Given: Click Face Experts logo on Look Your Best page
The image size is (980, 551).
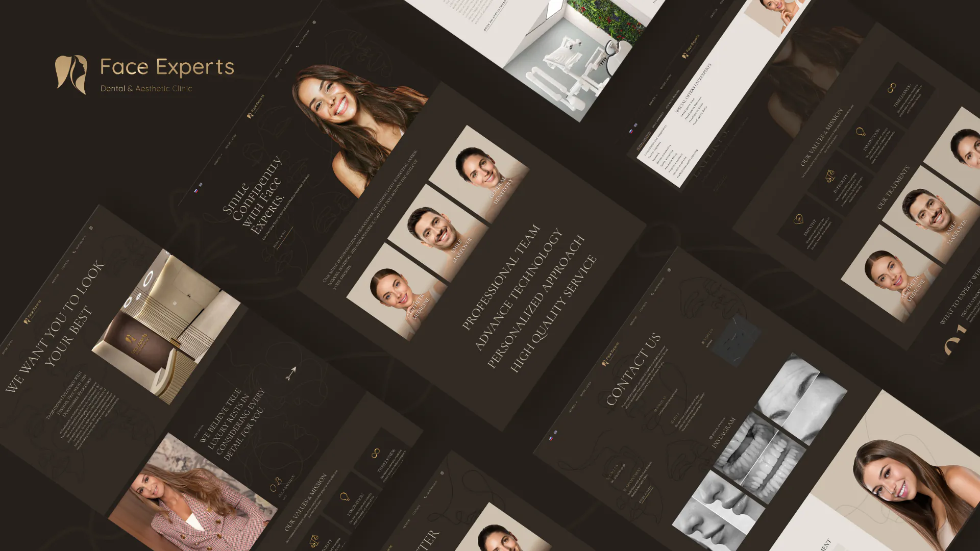Looking at the screenshot, I should tap(33, 312).
